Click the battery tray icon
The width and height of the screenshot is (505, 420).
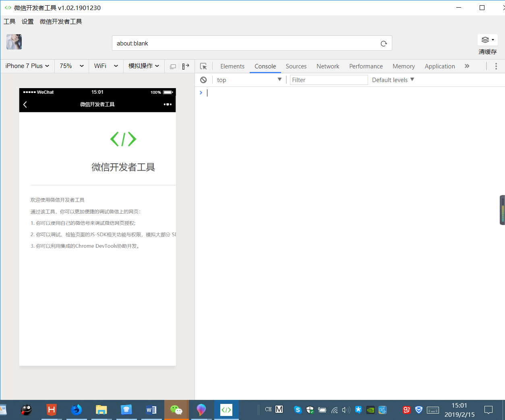point(322,410)
